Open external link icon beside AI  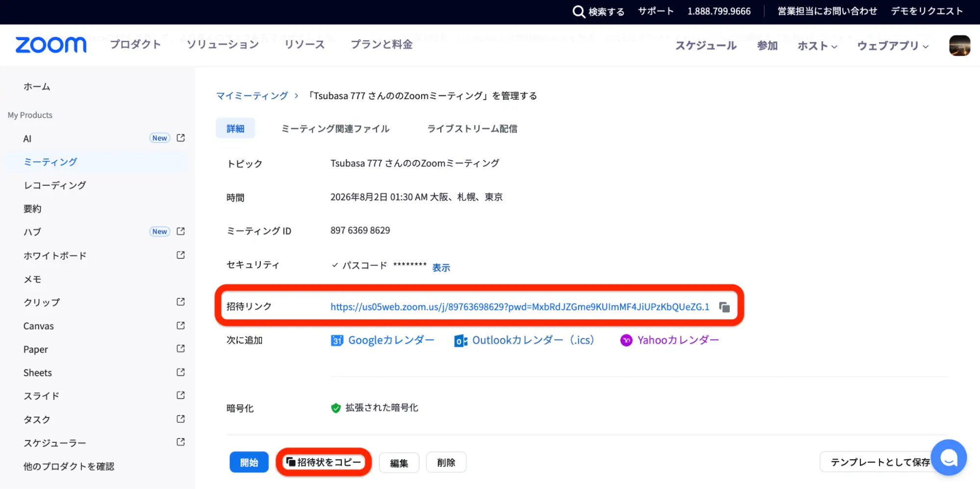[180, 138]
